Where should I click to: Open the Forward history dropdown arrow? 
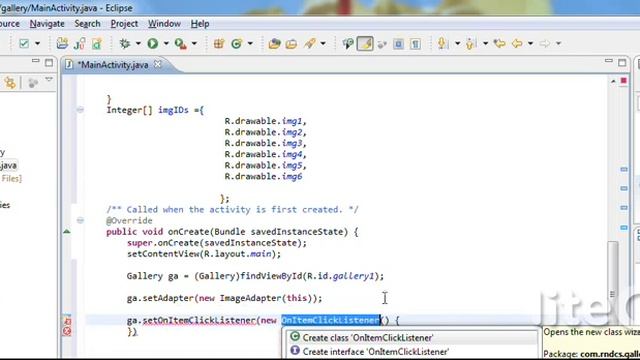coord(558,43)
